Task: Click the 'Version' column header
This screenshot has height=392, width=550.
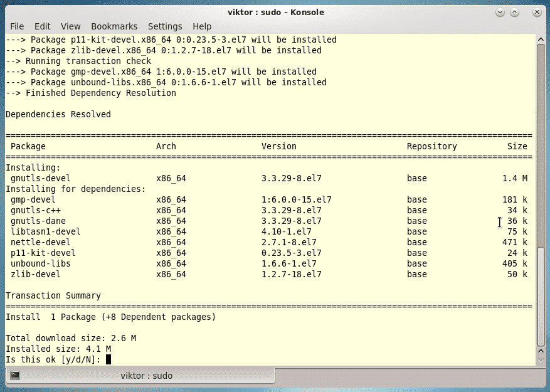Action: pos(279,146)
